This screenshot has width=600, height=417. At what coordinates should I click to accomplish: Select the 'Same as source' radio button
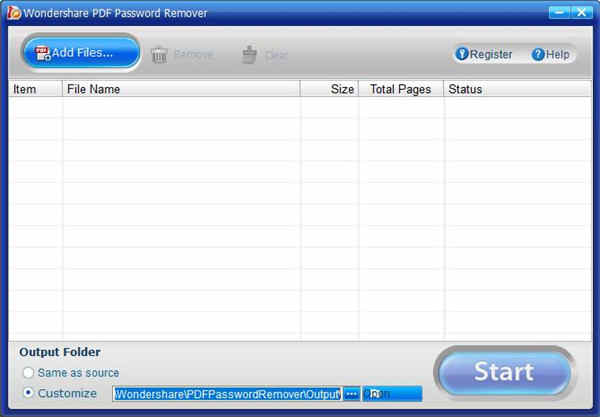point(28,372)
